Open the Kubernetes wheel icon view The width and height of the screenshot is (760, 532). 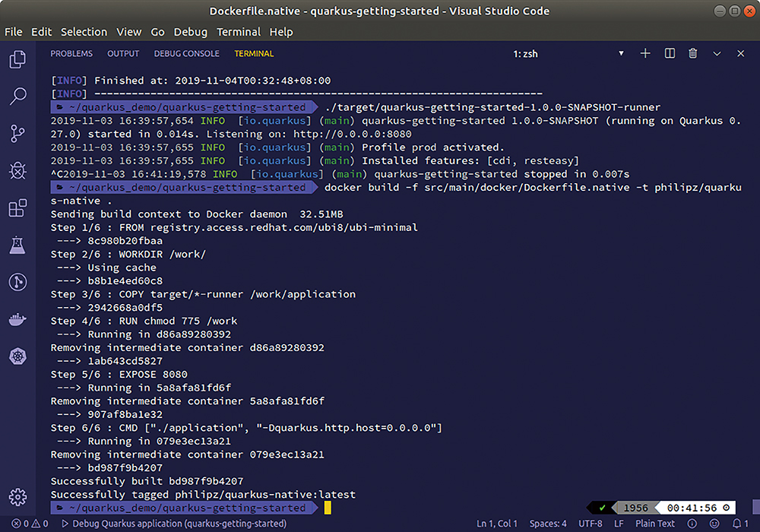point(17,356)
